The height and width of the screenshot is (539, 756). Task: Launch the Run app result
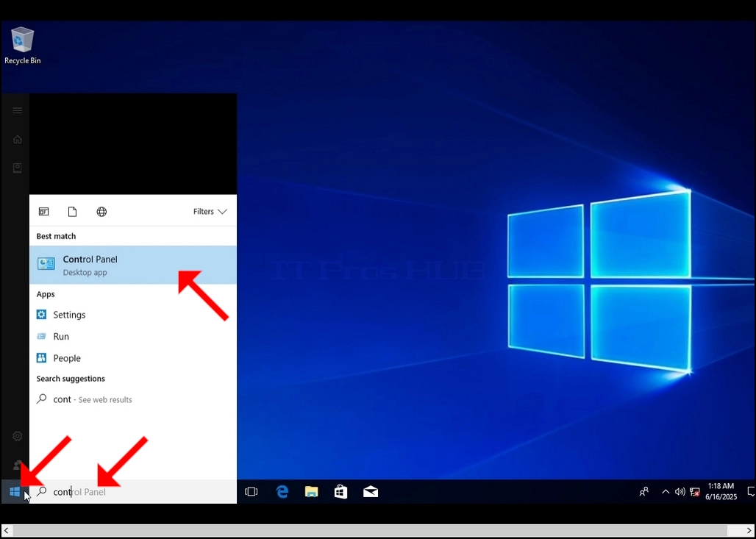point(133,337)
